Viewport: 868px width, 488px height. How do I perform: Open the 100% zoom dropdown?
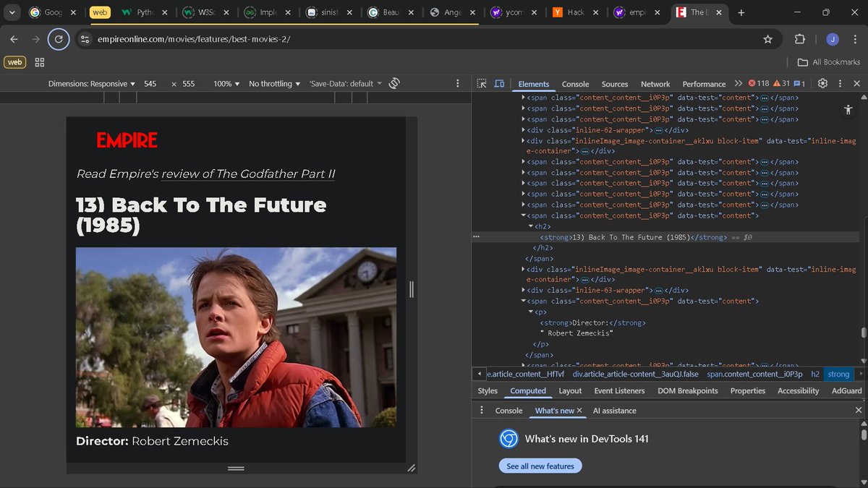[x=227, y=84]
